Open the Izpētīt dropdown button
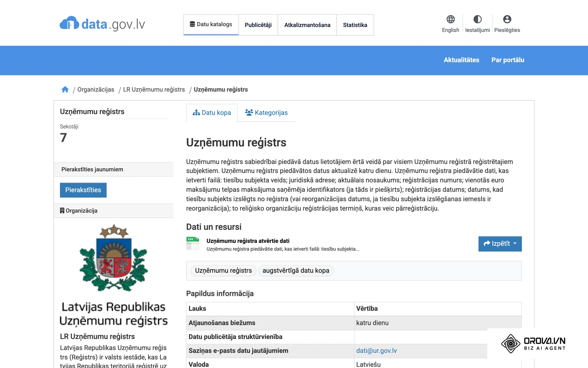Image resolution: width=588 pixels, height=368 pixels. (x=500, y=244)
